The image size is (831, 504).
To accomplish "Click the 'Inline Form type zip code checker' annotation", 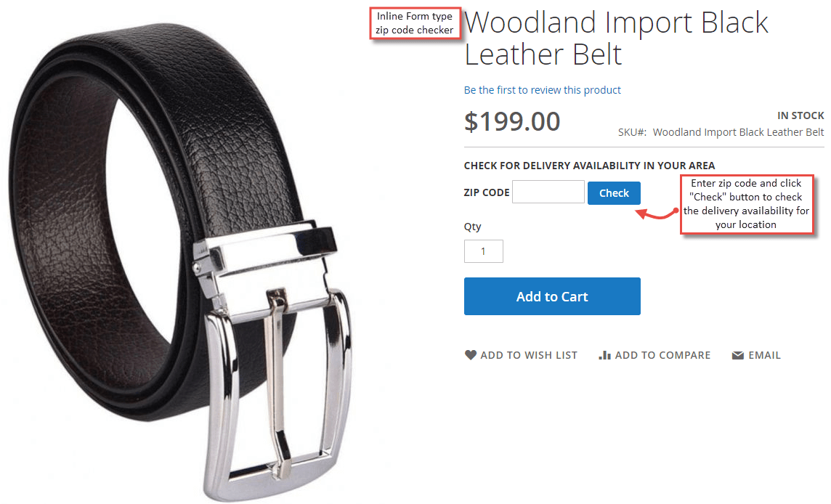I will (x=415, y=23).
